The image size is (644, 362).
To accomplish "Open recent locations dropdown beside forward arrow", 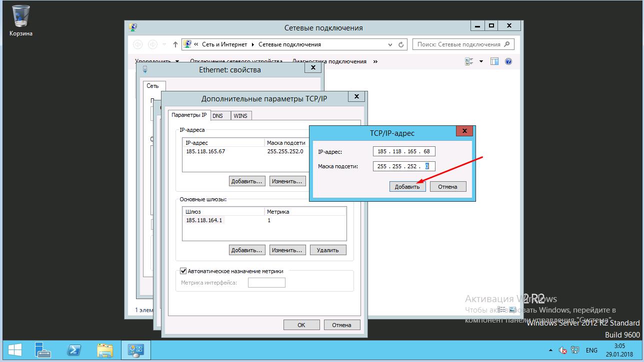I will click(x=164, y=44).
